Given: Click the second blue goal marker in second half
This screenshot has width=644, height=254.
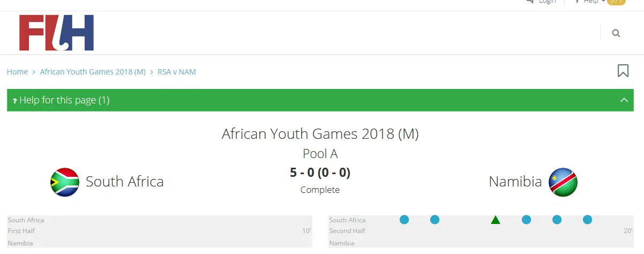Looking at the screenshot, I should 435,220.
